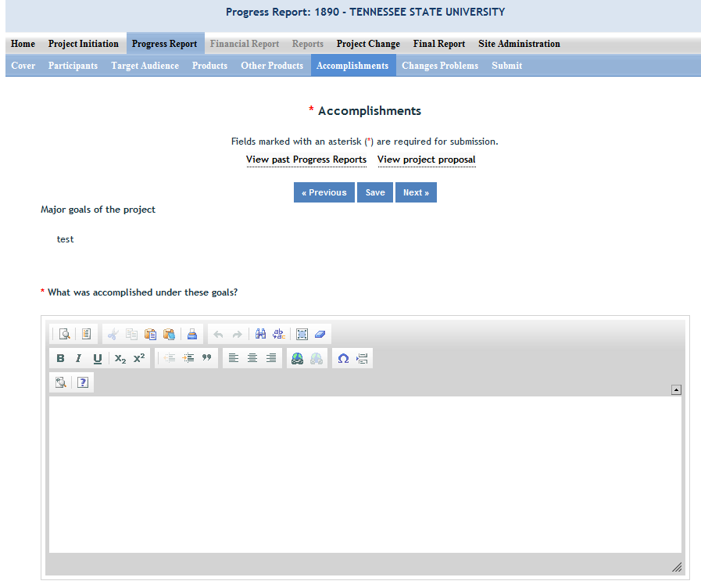Align text left
Viewport: 701px width, 588px height.
(234, 358)
